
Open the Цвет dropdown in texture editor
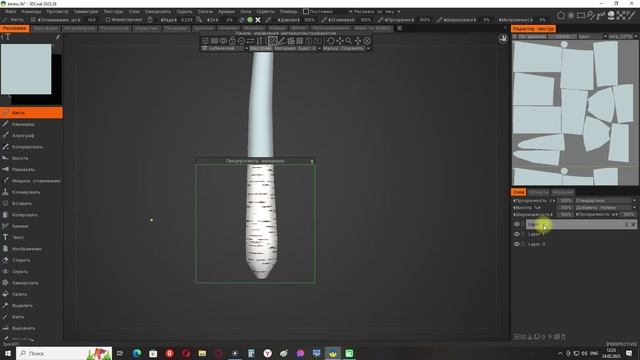[592, 36]
